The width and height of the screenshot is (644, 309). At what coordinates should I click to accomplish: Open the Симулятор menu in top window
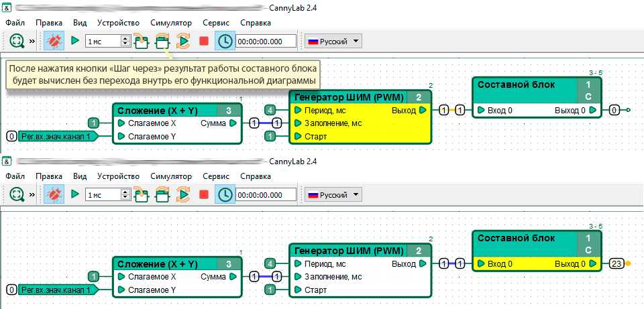click(x=171, y=23)
